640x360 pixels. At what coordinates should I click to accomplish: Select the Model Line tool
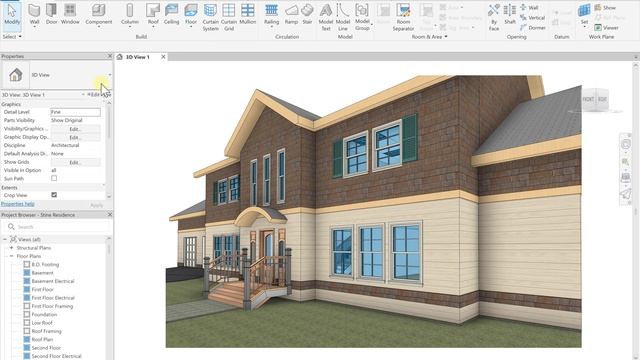click(343, 17)
